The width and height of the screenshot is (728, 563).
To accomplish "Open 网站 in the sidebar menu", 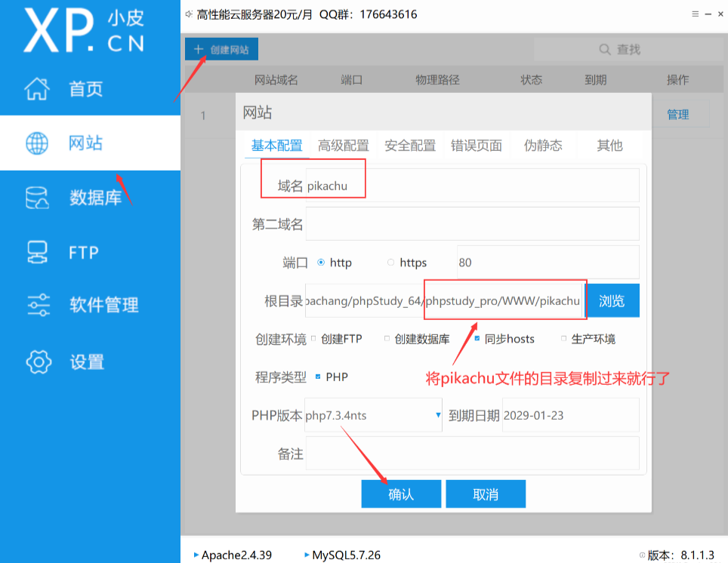I will pyautogui.click(x=90, y=143).
